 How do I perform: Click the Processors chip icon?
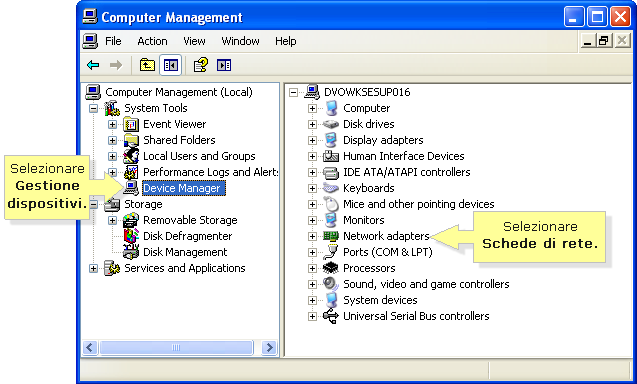(331, 268)
